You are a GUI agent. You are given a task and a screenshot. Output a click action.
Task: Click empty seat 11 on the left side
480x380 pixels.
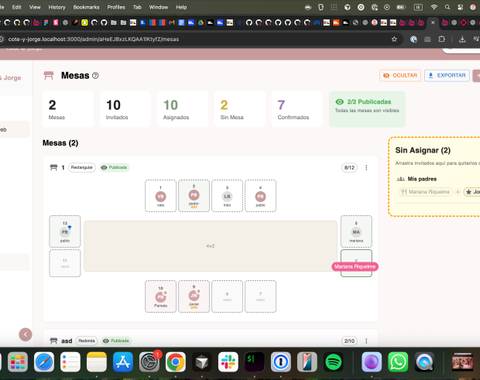point(65,263)
